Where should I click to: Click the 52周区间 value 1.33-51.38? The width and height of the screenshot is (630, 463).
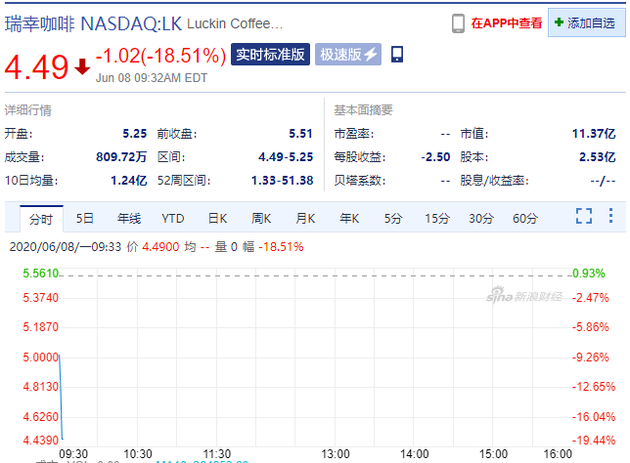coord(282,180)
